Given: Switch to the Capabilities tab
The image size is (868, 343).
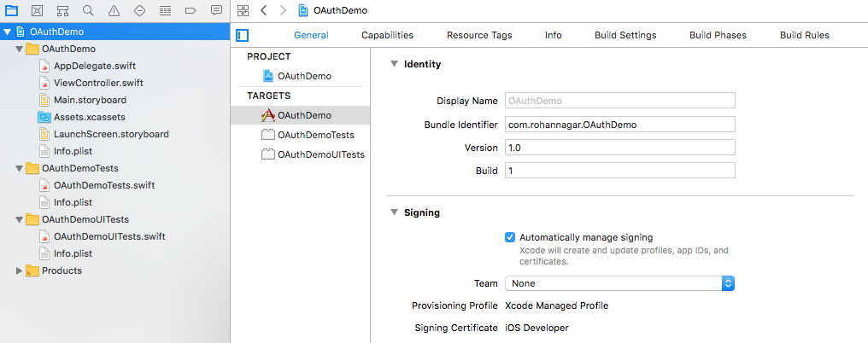Looking at the screenshot, I should coord(388,35).
